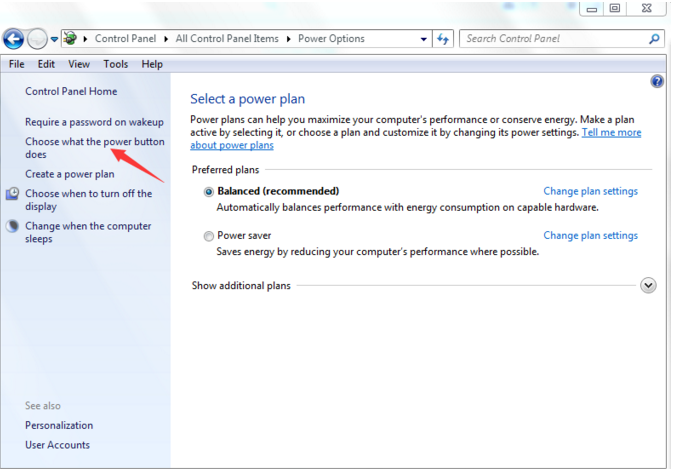The image size is (673, 469).
Task: Click the Balanced (recommended) plan name
Action: point(278,191)
